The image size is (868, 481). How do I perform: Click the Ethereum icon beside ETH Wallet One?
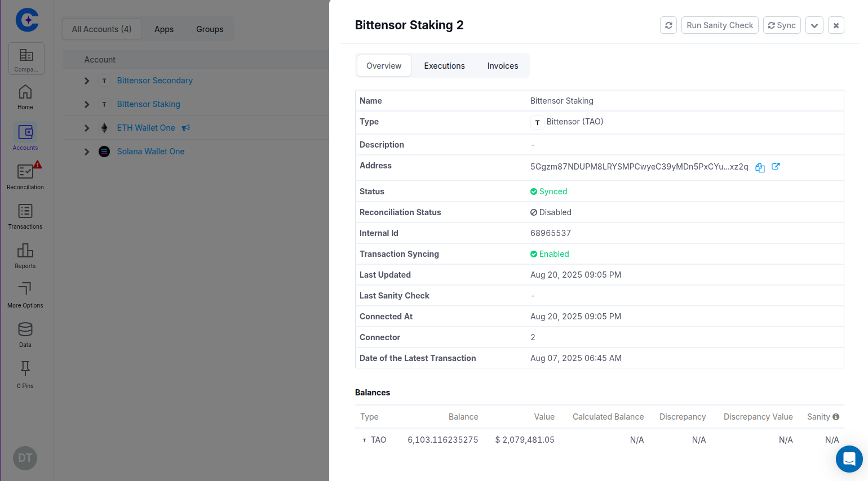tap(104, 128)
